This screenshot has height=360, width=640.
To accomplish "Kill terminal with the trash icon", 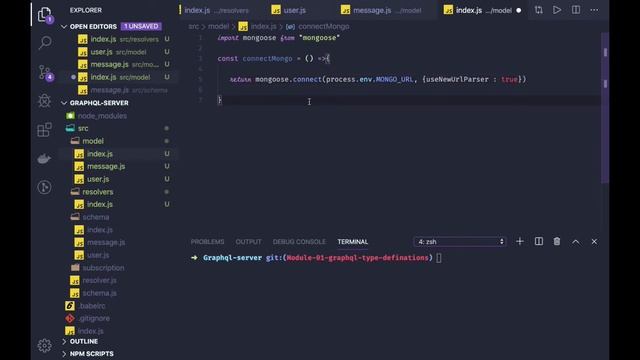I will pyautogui.click(x=557, y=242).
